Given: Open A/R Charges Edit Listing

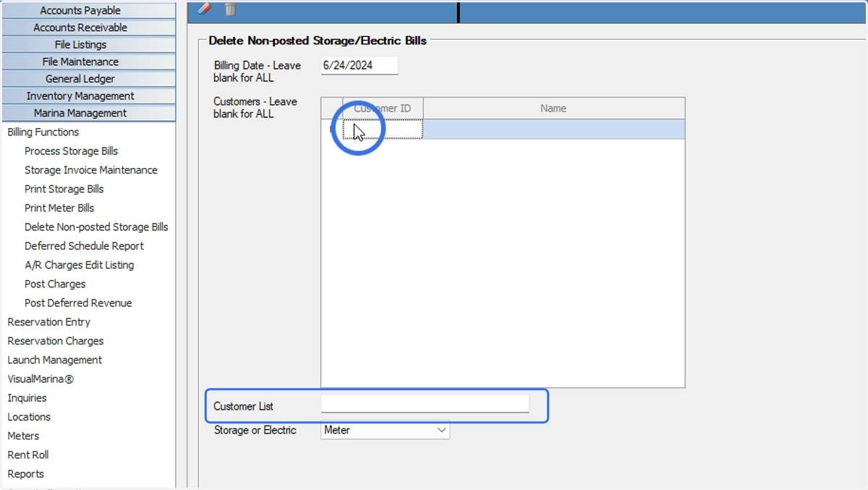Looking at the screenshot, I should 80,265.
